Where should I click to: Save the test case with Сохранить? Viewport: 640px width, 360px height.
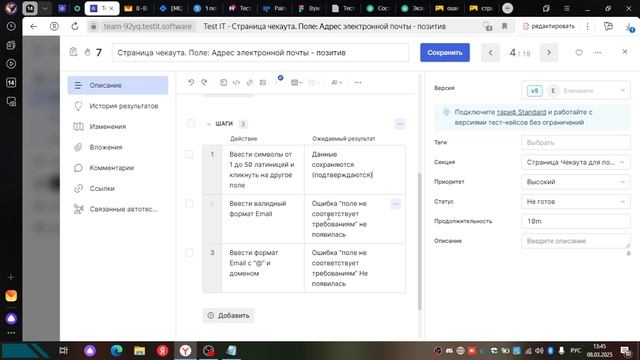[445, 53]
